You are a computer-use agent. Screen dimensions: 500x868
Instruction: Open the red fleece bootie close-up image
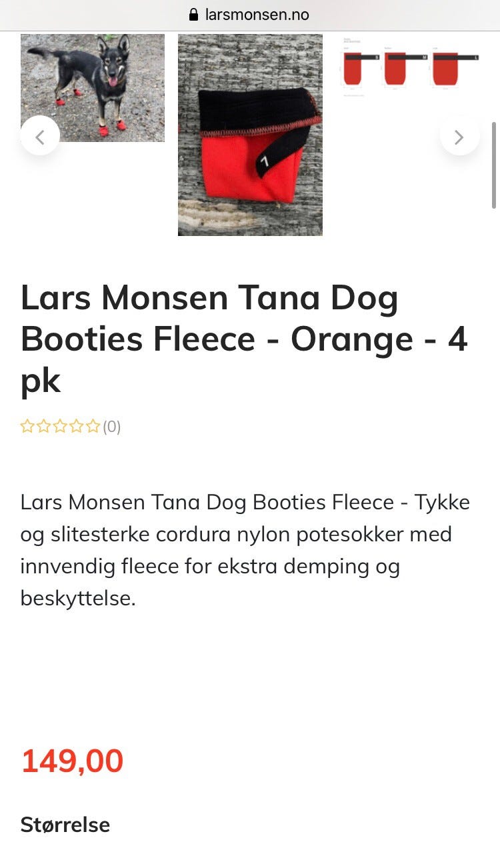(250, 135)
